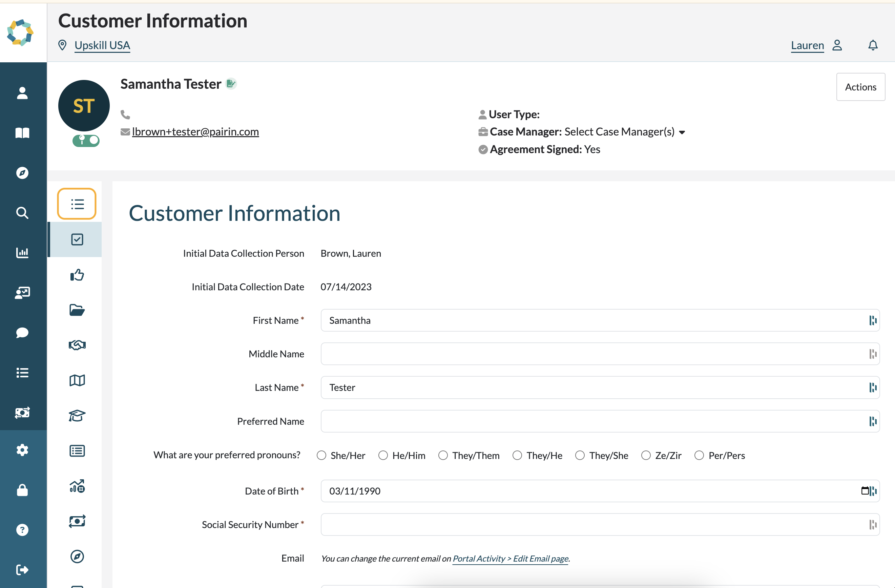
Task: Open the folded map tab
Action: click(x=77, y=380)
